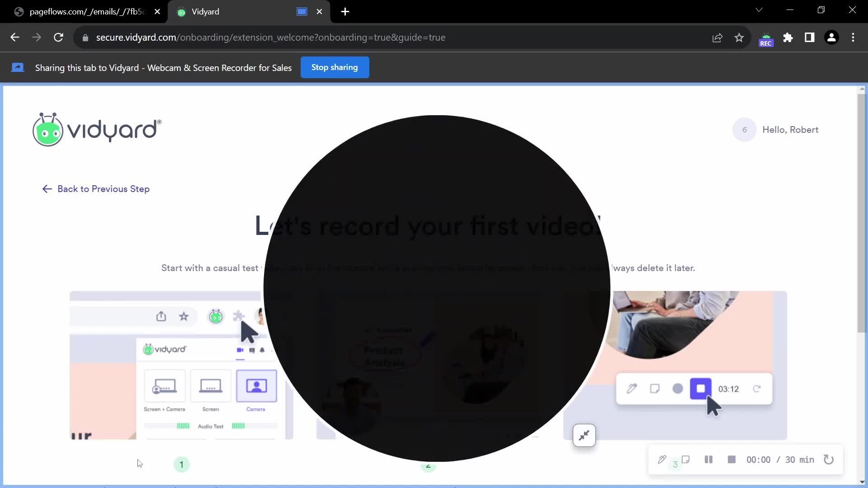Click the Stop sharing button
The image size is (868, 488).
pyautogui.click(x=335, y=67)
